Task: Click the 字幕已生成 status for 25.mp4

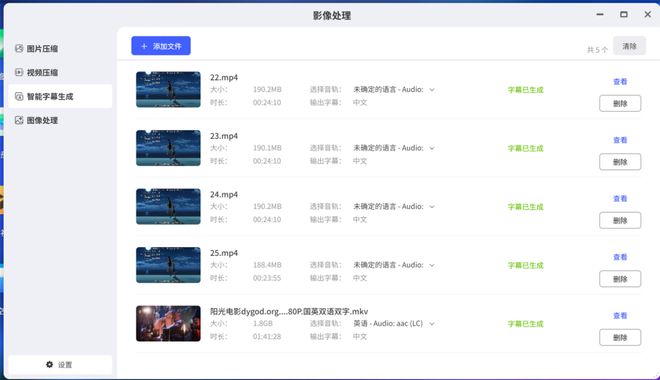Action: click(526, 265)
